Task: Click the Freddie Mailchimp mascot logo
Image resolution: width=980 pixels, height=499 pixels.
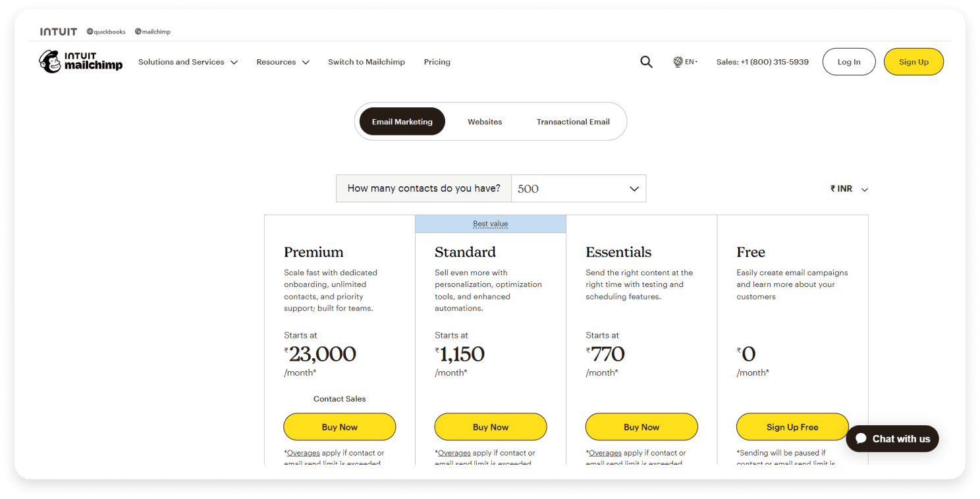Action: click(x=50, y=61)
